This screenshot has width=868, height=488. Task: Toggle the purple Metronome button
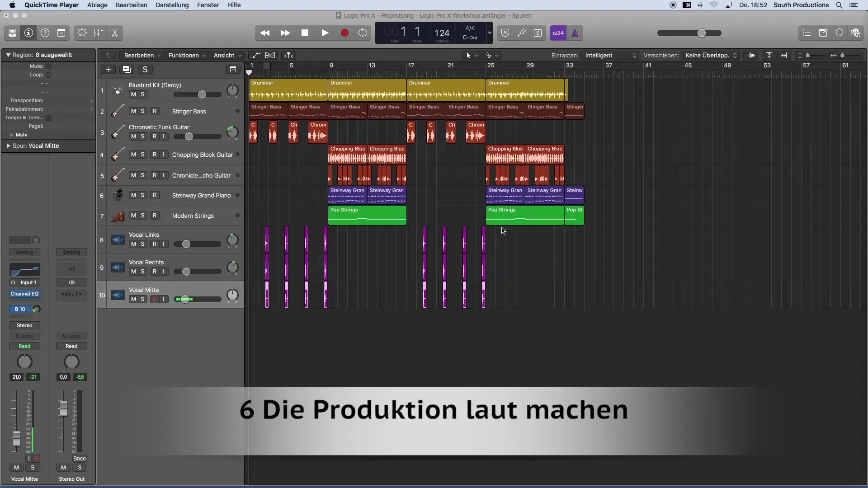tap(575, 33)
